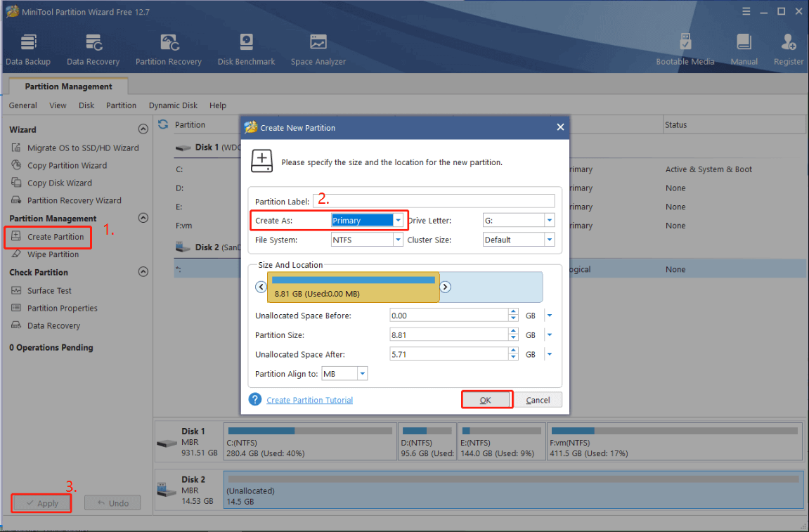Open Partition Recovery Wizard in sidebar
Viewport: 809px width, 532px height.
(x=66, y=200)
